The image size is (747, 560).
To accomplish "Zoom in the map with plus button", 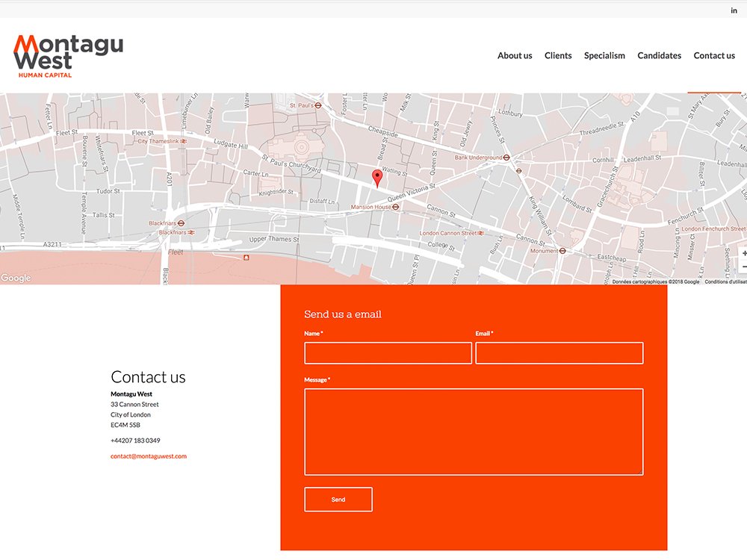I will tap(744, 253).
